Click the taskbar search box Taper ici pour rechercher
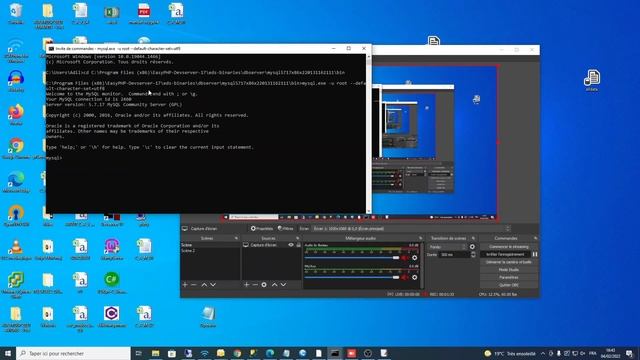Image resolution: width=640 pixels, height=360 pixels. tap(73, 353)
